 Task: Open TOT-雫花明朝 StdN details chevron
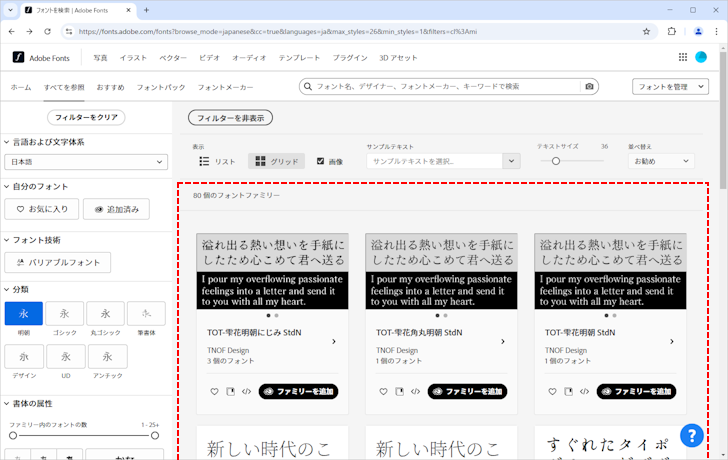pyautogui.click(x=672, y=342)
